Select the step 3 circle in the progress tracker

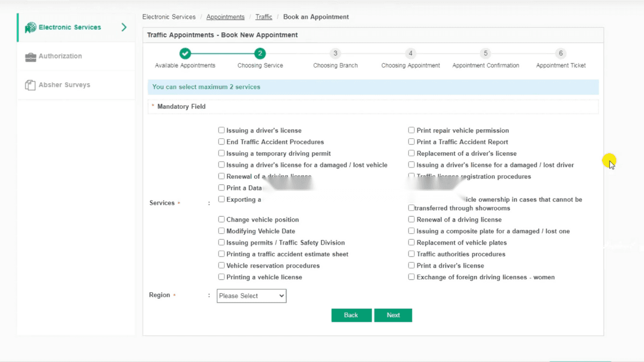(x=335, y=54)
